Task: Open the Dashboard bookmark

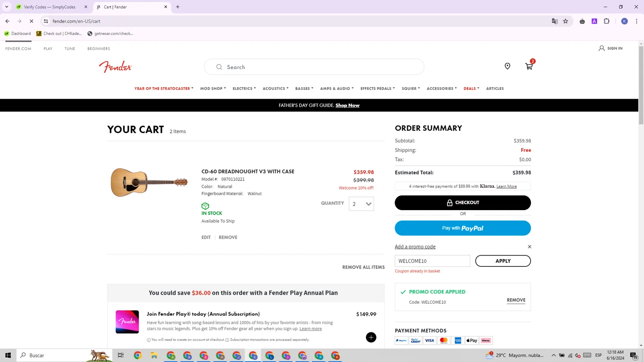Action: click(x=18, y=33)
